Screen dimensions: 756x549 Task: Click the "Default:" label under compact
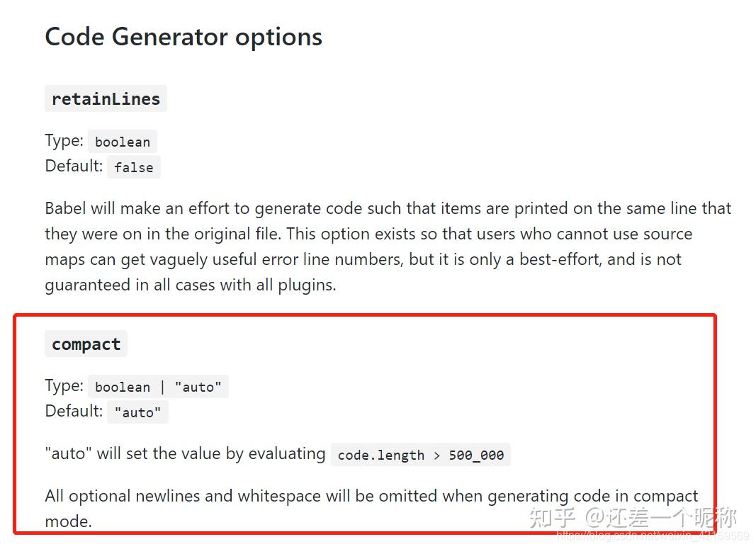pos(74,411)
